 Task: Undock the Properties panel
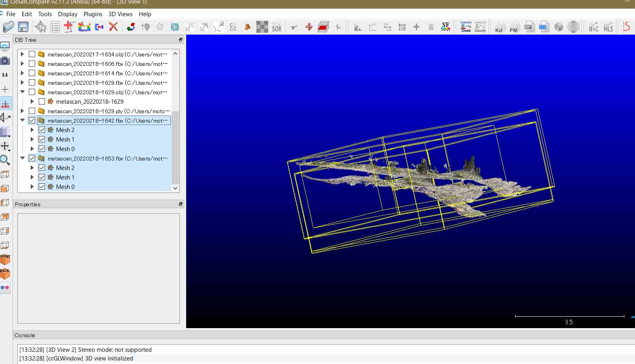pos(180,204)
